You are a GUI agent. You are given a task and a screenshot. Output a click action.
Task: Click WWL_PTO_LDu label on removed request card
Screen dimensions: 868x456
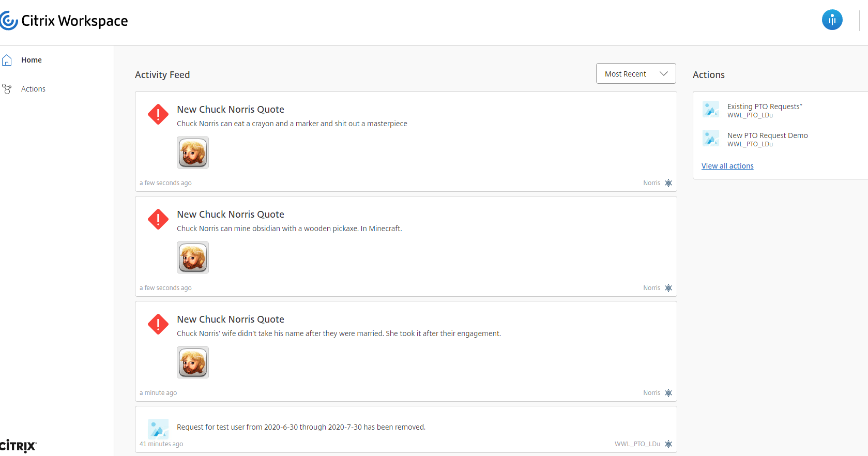coord(637,444)
